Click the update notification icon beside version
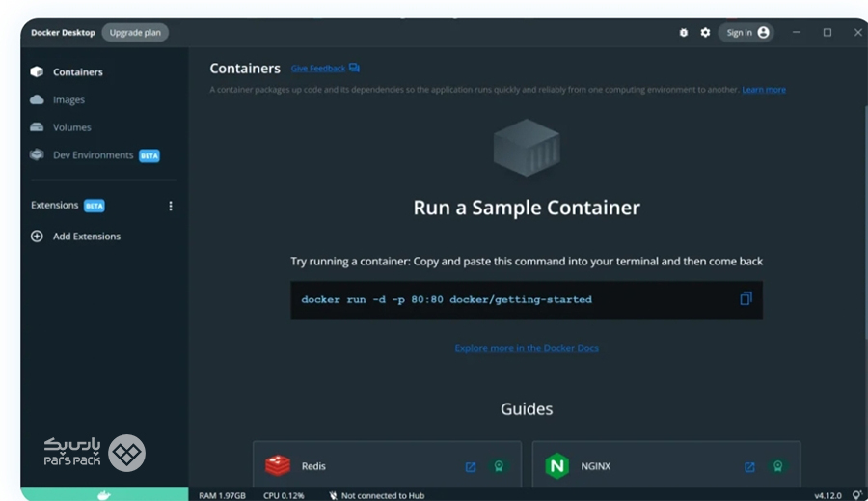This screenshot has height=501, width=868. (x=855, y=495)
